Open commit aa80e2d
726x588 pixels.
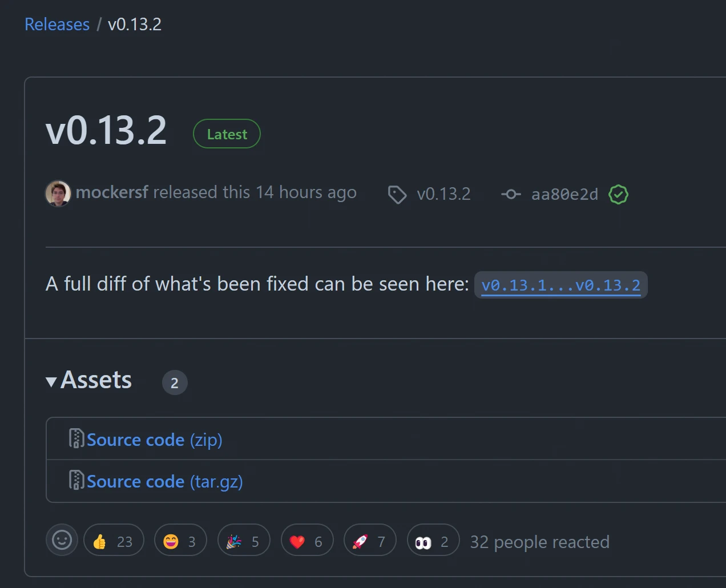coord(564,195)
